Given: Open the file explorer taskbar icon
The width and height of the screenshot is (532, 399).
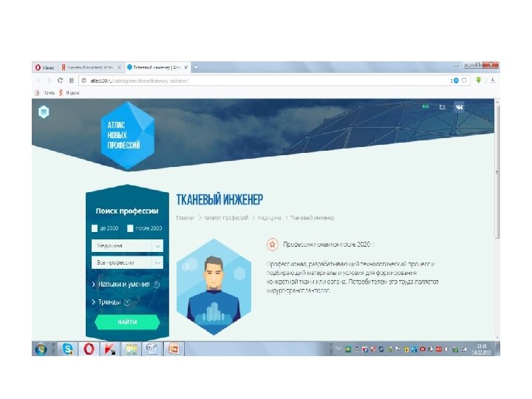Looking at the screenshot, I should click(x=132, y=349).
